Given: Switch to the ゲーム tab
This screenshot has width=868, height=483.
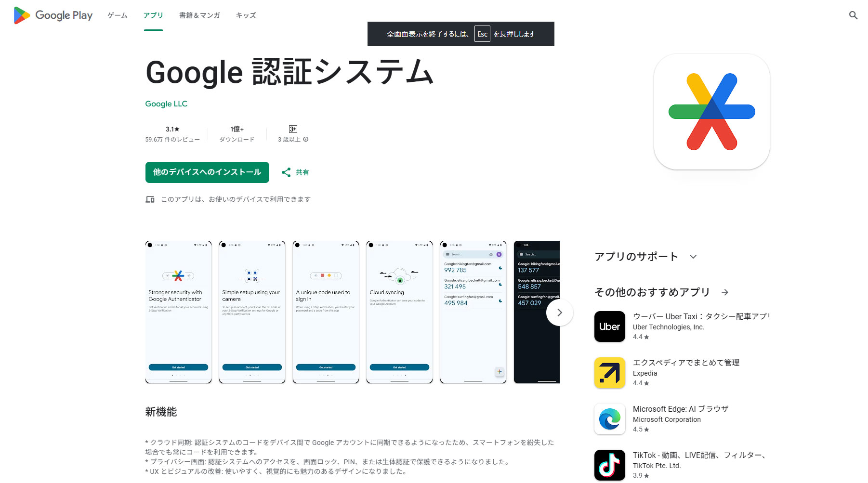Looking at the screenshot, I should [x=118, y=15].
